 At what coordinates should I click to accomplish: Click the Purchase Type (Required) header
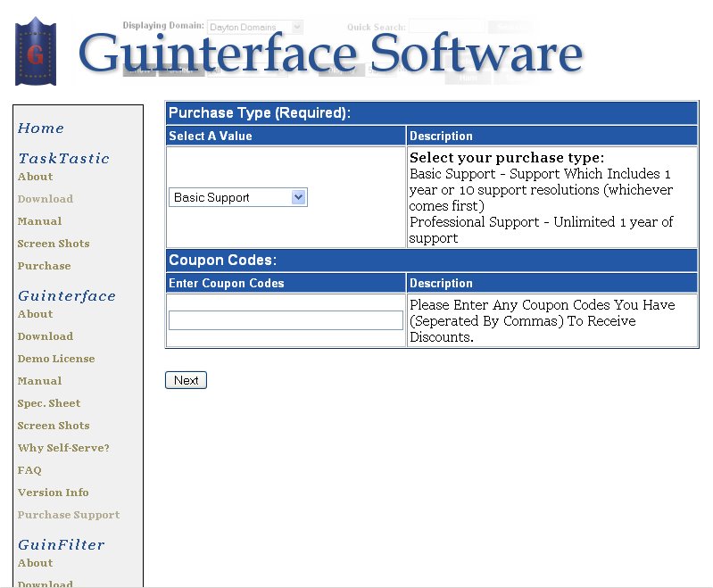(432, 112)
